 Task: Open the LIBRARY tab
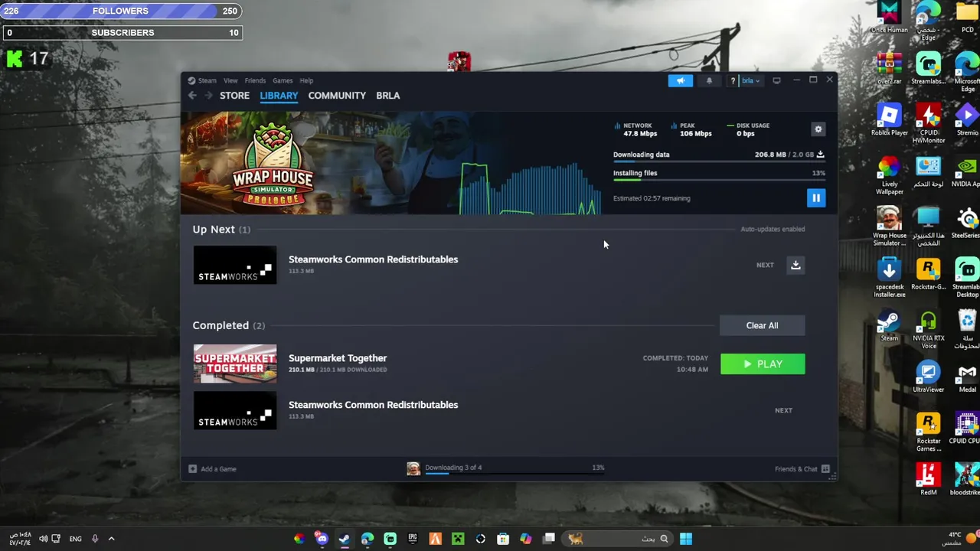coord(279,96)
